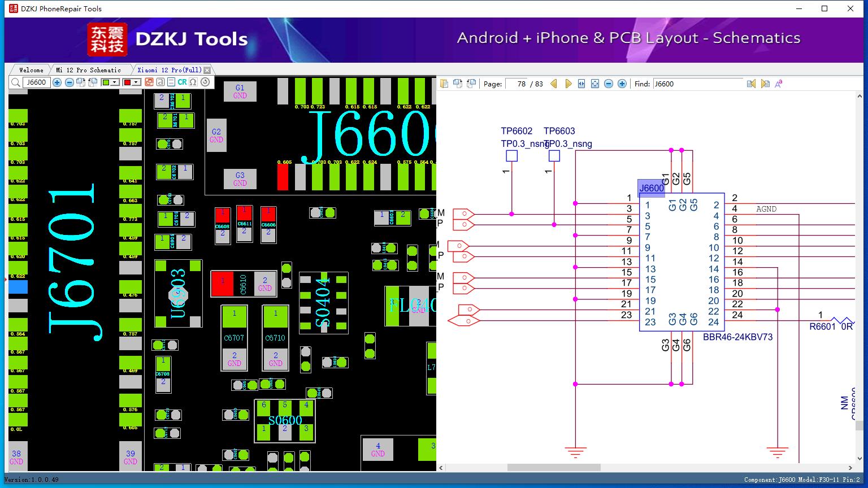
Task: Click the PCB search magnifier icon
Action: 16,82
